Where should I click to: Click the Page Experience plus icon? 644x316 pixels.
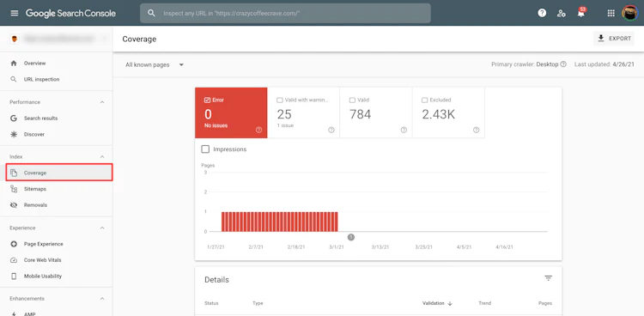14,244
